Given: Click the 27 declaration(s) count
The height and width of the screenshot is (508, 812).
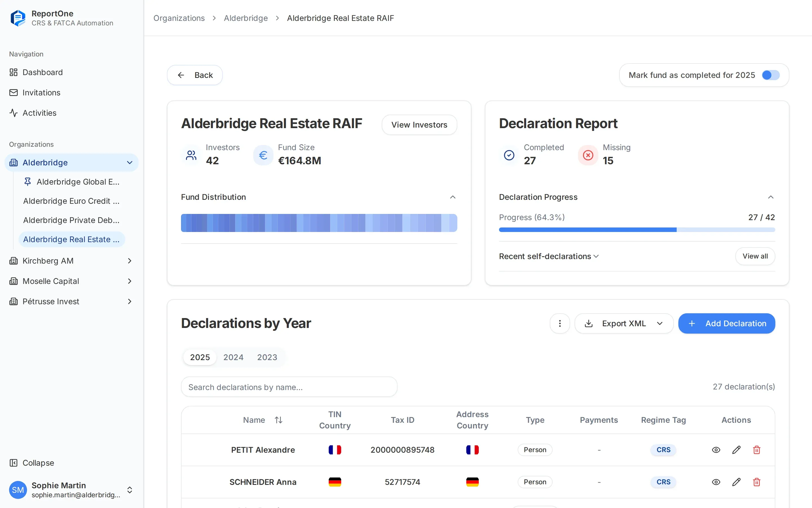Looking at the screenshot, I should [743, 387].
